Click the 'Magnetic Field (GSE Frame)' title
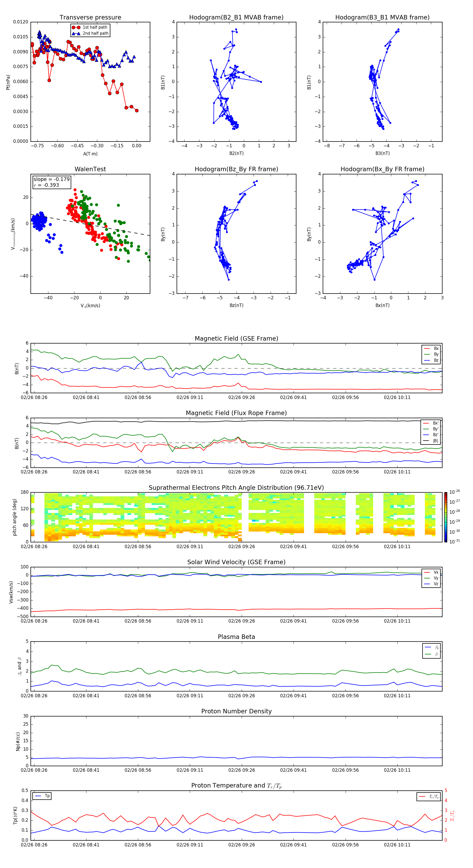Image resolution: width=473 pixels, height=868 pixels. pyautogui.click(x=236, y=339)
